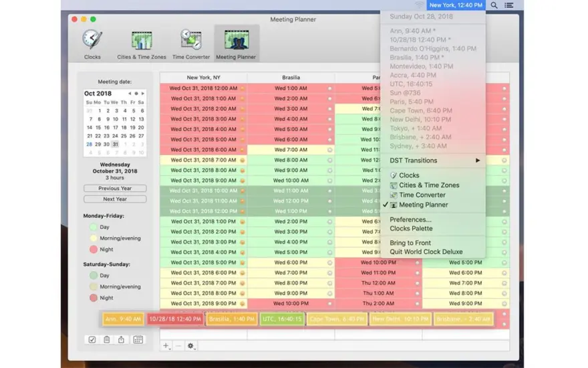Select October 24 in the calendar
Screen dimensions: 588x368
point(115,136)
